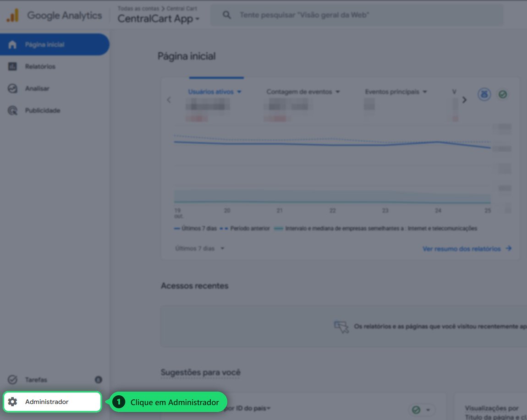Open Tarefas in the sidebar
The height and width of the screenshot is (420, 527).
tap(55, 380)
